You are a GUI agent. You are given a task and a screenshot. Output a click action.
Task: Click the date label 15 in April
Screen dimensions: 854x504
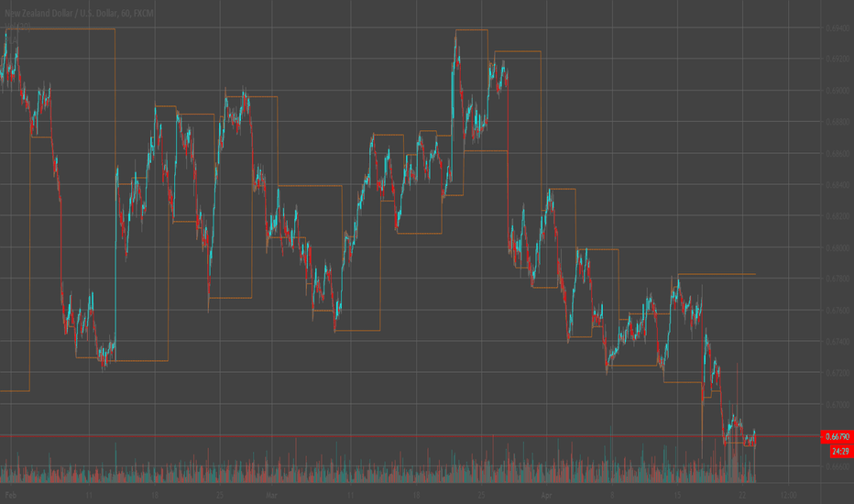677,495
